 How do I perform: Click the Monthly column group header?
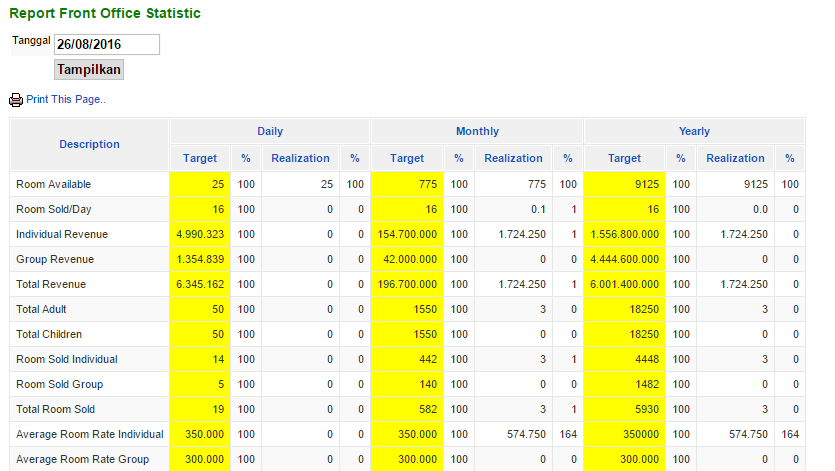(477, 131)
